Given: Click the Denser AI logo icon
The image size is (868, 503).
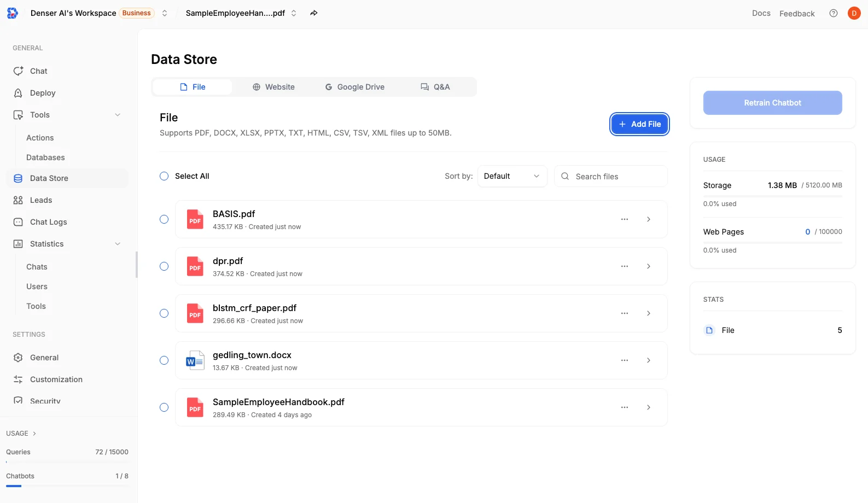Looking at the screenshot, I should pos(13,13).
